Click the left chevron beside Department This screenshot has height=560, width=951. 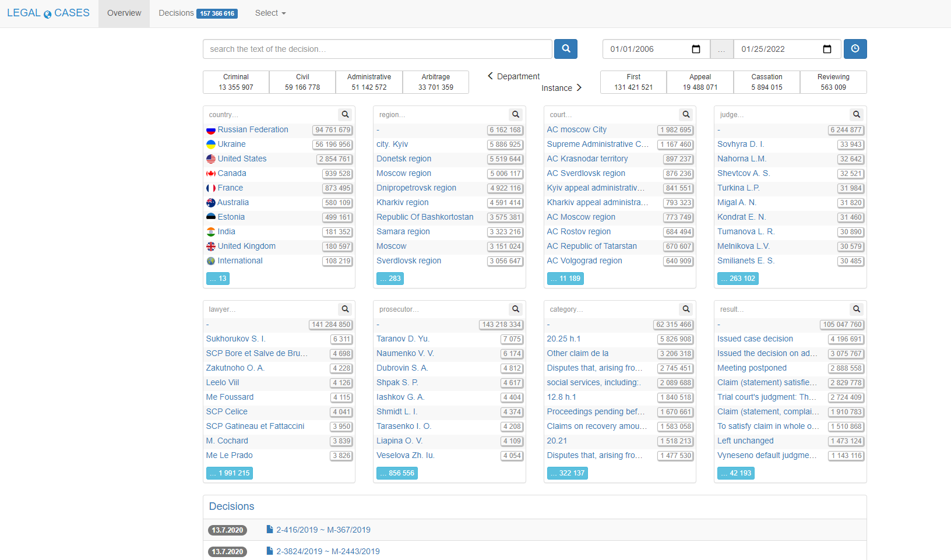tap(491, 76)
